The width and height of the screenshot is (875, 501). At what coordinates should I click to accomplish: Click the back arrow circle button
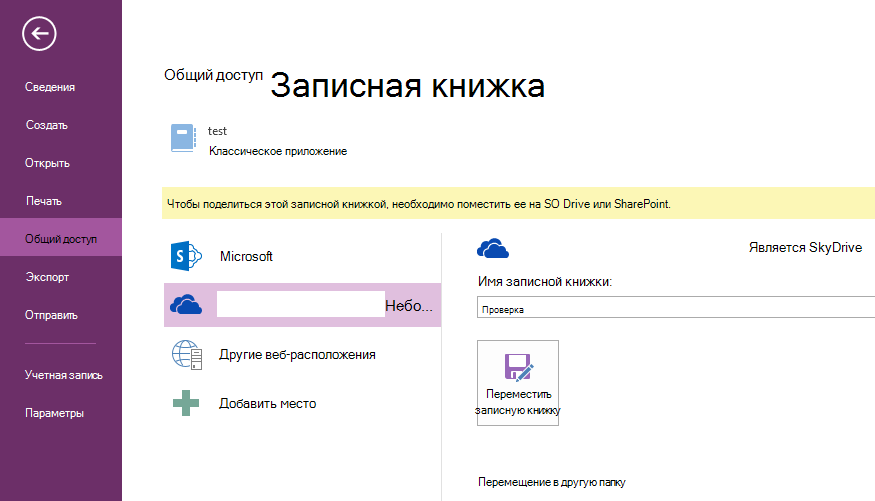click(x=39, y=33)
